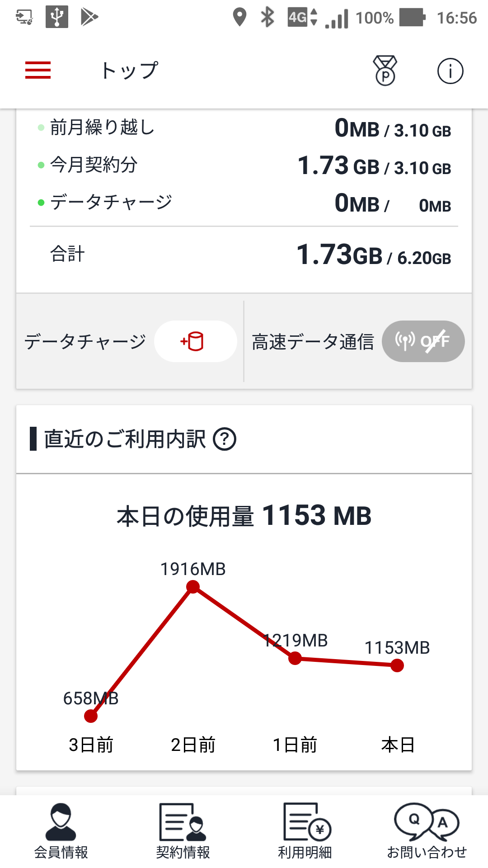Tap the data charge add button
488x868 pixels.
tap(195, 341)
